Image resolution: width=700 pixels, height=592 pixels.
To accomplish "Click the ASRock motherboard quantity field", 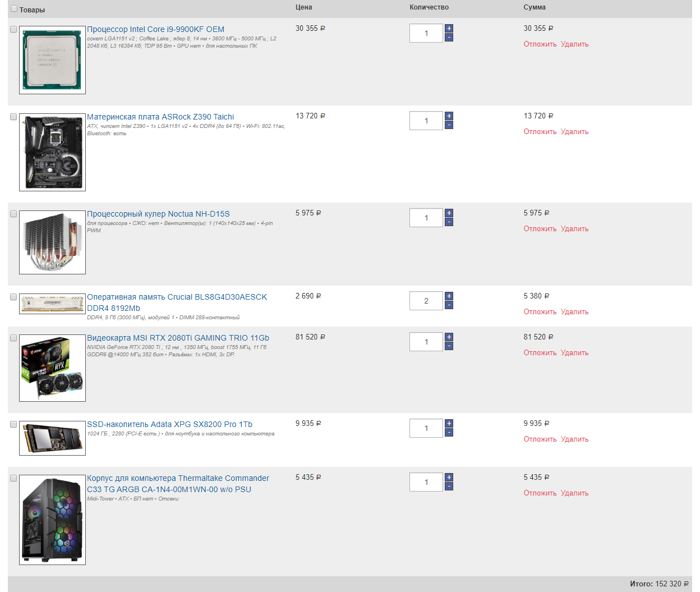I will (426, 121).
